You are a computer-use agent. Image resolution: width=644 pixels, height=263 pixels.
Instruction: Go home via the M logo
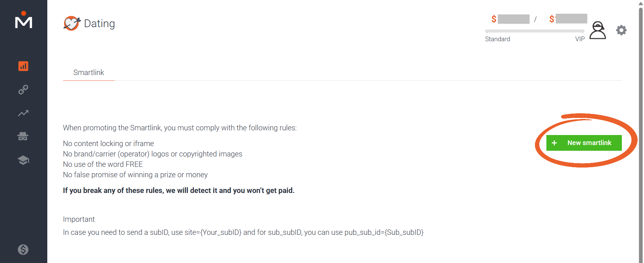point(23,20)
